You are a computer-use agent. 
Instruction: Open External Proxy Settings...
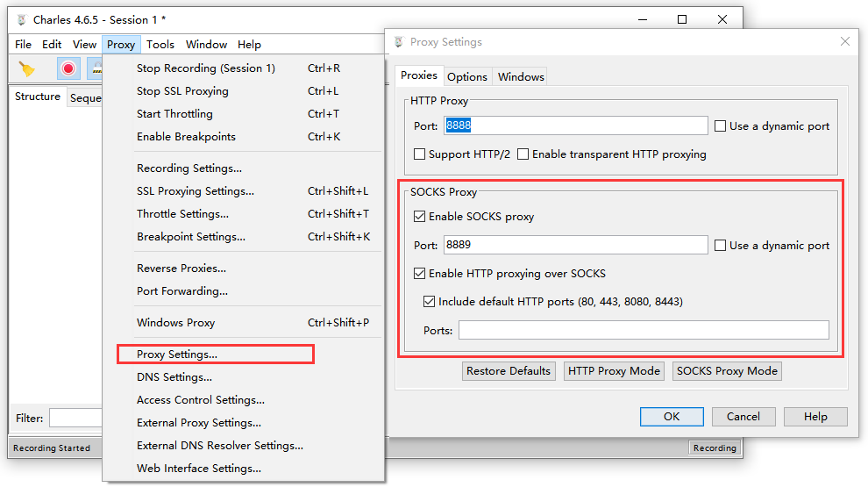244,423
